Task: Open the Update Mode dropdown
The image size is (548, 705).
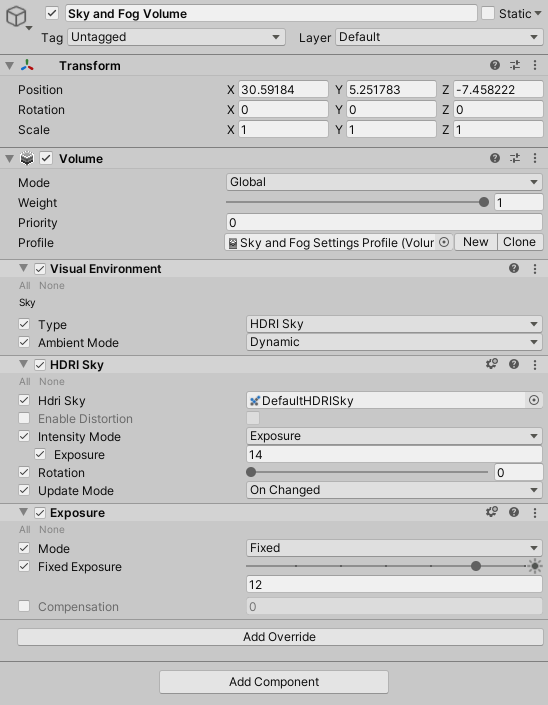Action: click(394, 490)
